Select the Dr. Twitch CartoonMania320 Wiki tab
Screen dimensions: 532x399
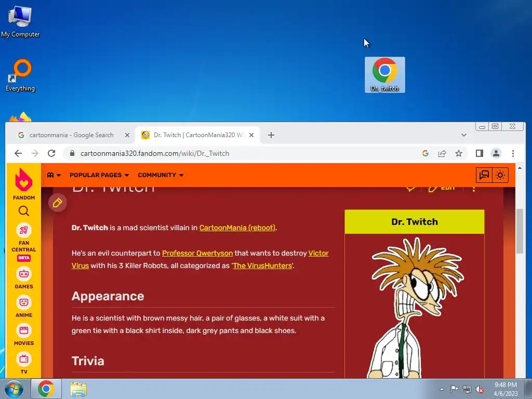click(198, 135)
